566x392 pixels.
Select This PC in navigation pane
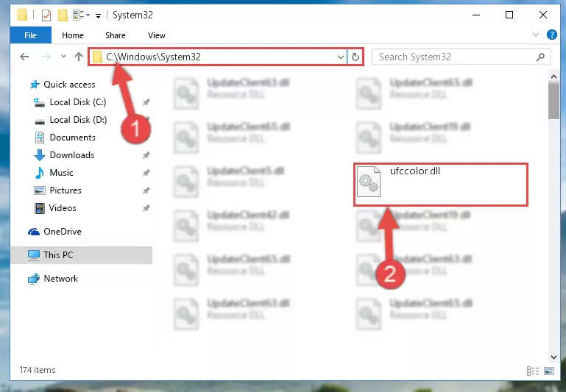coord(81,255)
